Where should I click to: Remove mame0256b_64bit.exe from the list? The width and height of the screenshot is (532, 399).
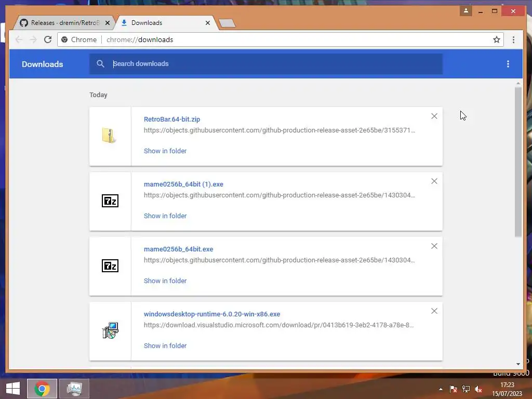click(x=434, y=246)
